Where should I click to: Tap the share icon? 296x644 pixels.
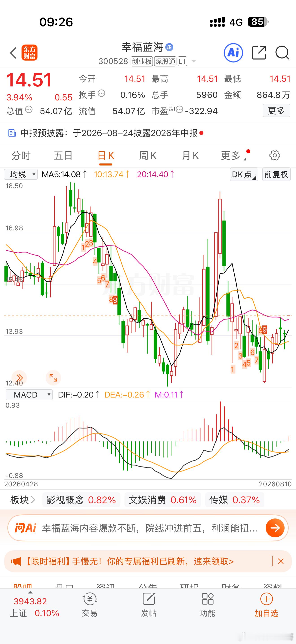pyautogui.click(x=259, y=53)
